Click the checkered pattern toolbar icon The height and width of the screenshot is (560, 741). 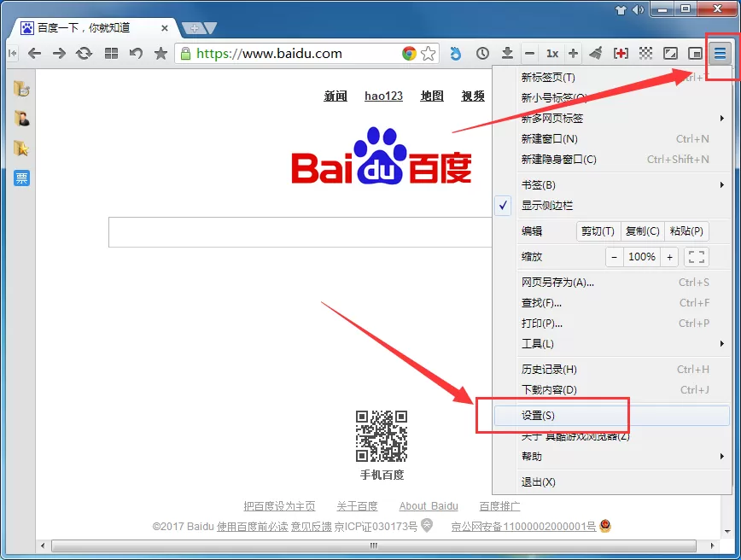pos(645,54)
